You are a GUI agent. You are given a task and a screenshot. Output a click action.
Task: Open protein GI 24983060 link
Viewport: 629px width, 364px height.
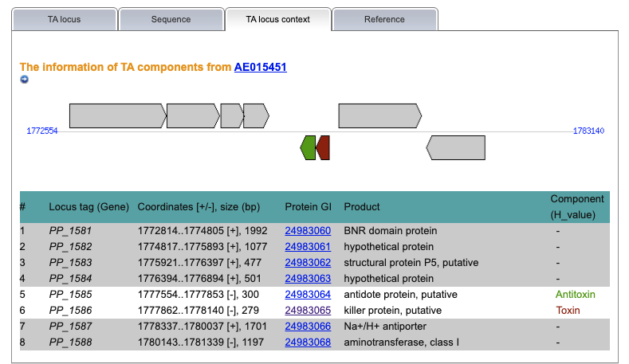click(x=308, y=230)
